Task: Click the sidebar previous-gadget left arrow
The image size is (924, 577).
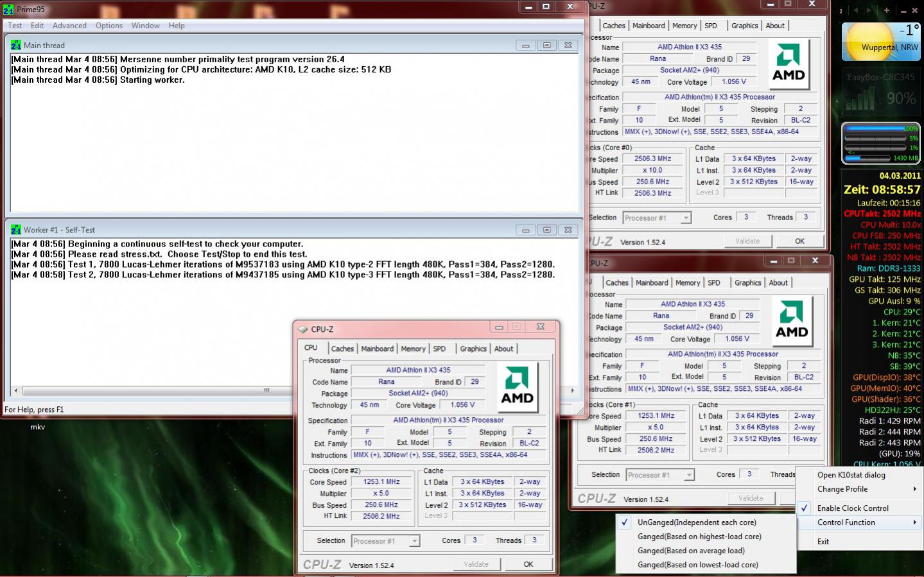Action: (x=855, y=10)
